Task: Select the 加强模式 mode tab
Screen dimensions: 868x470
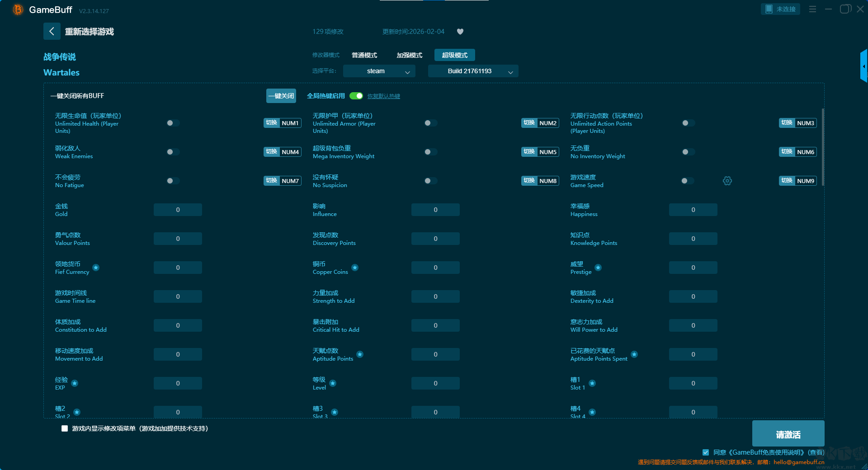Action: [409, 55]
